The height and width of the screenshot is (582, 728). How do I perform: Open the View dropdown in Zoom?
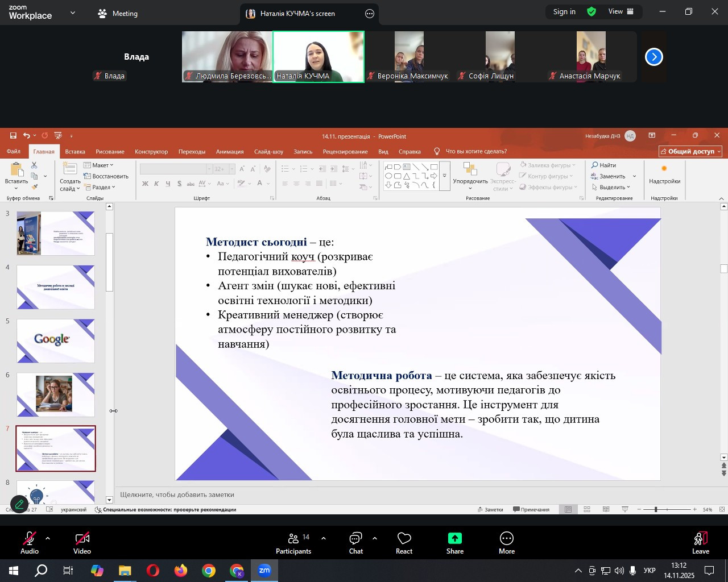621,12
